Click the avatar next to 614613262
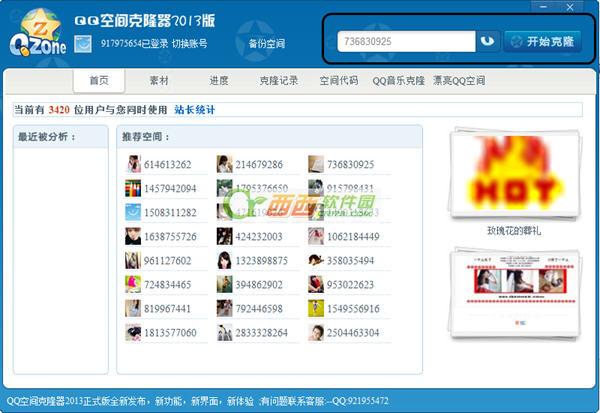The width and height of the screenshot is (600, 413). pos(133,164)
